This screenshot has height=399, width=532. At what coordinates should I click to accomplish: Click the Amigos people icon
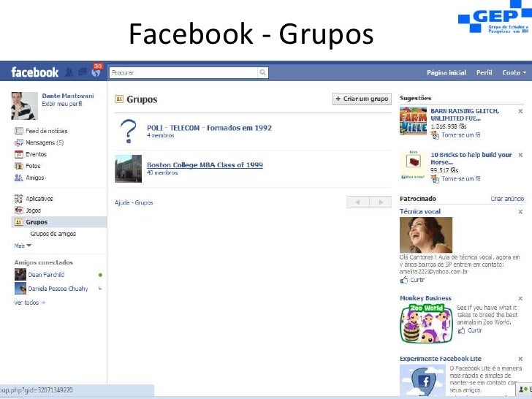point(19,178)
